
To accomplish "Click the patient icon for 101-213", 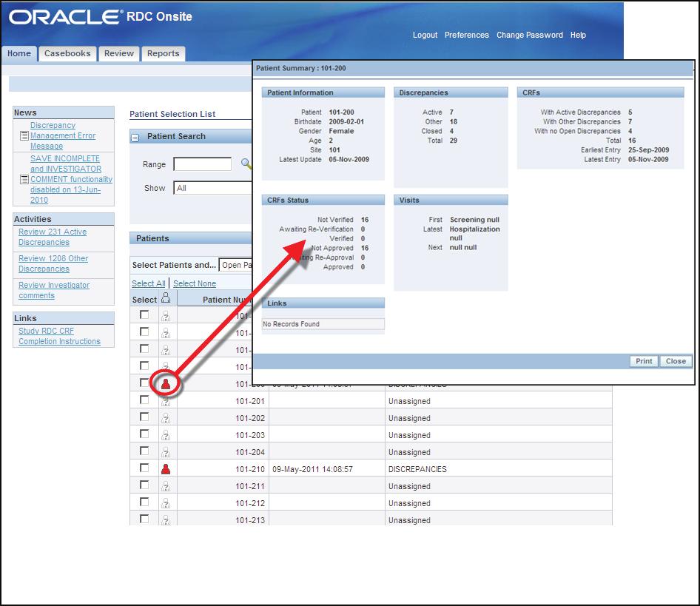I will pyautogui.click(x=166, y=520).
